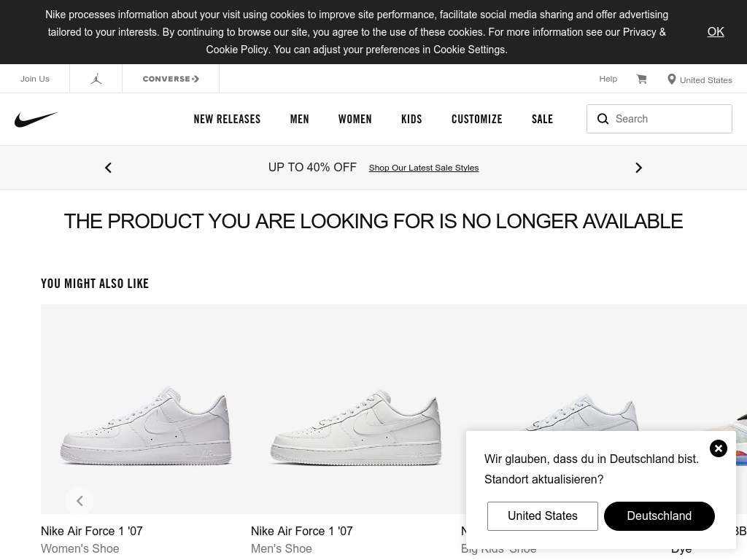Expand the Sale navigation menu

(542, 120)
